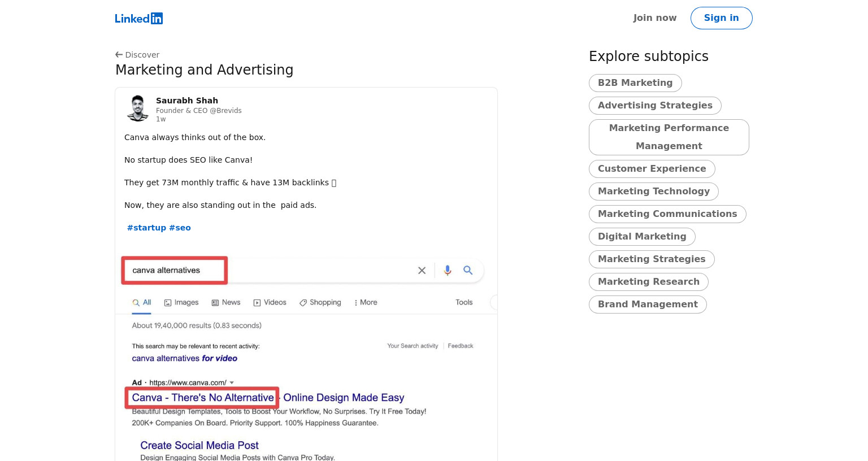Open the #startup hashtag
This screenshot has width=868, height=461.
(x=146, y=228)
